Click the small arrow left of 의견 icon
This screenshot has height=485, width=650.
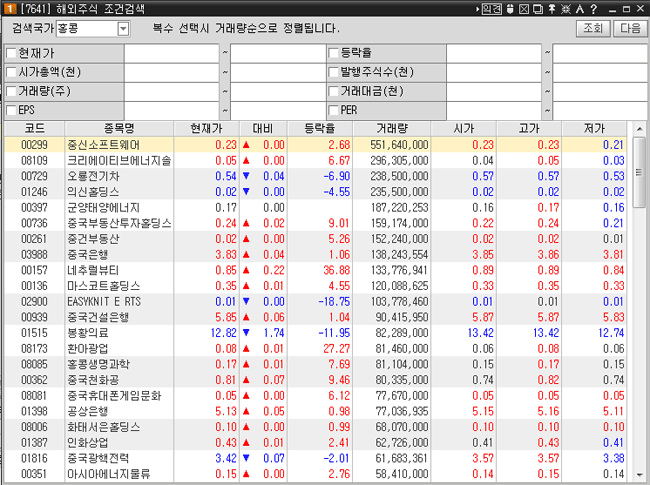click(x=478, y=9)
